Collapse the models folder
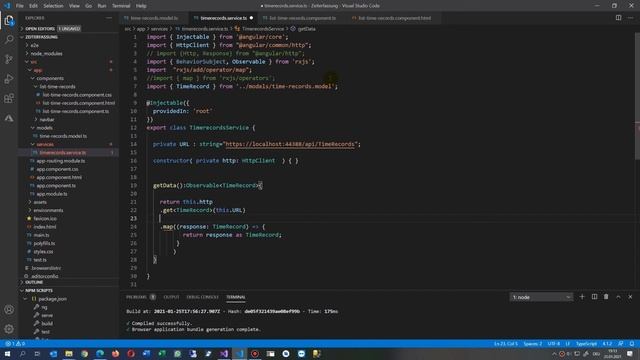 [x=44, y=128]
